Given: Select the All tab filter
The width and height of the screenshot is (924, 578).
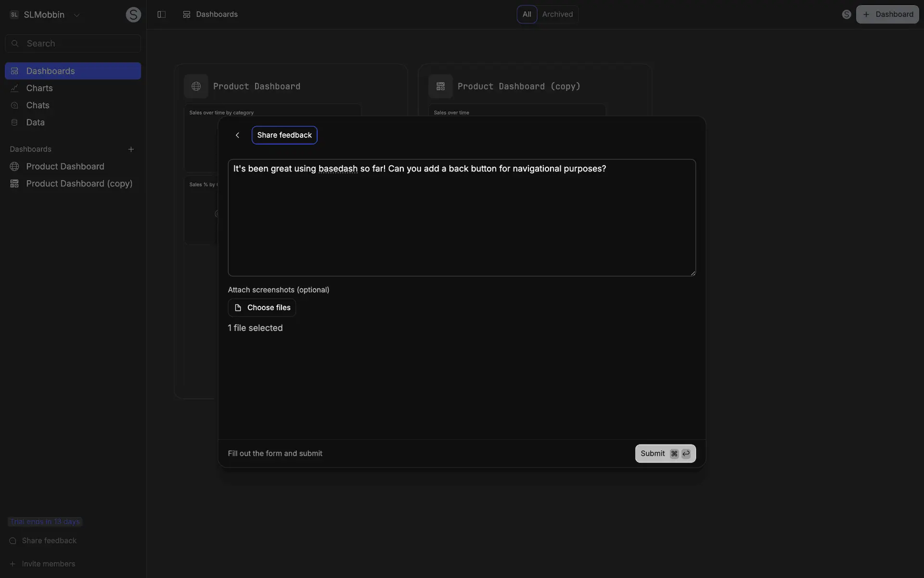Looking at the screenshot, I should click(x=526, y=14).
